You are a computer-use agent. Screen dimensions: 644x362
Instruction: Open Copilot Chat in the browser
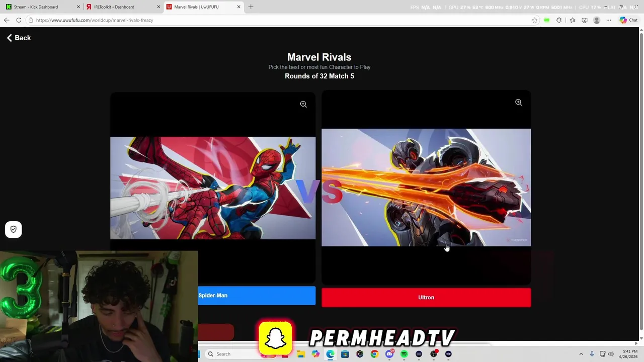(x=629, y=20)
